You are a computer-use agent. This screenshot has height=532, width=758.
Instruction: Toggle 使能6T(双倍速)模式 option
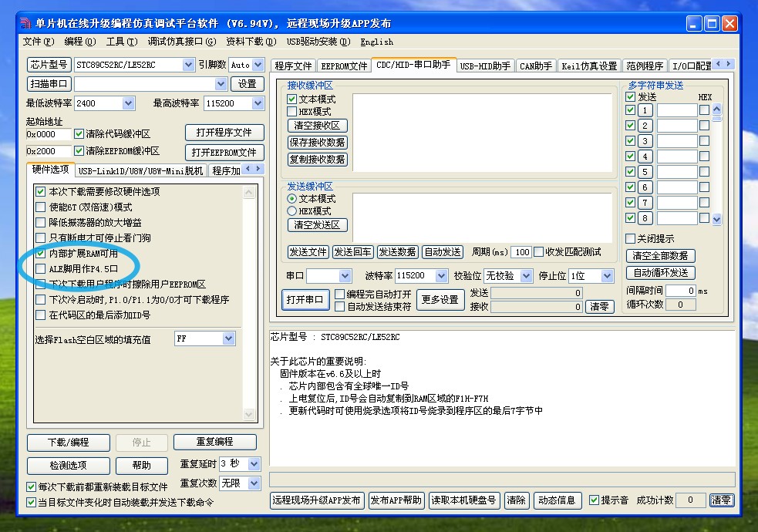pos(41,207)
